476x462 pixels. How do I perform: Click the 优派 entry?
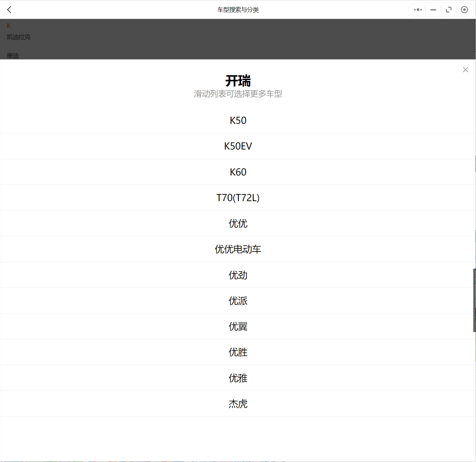coord(238,301)
